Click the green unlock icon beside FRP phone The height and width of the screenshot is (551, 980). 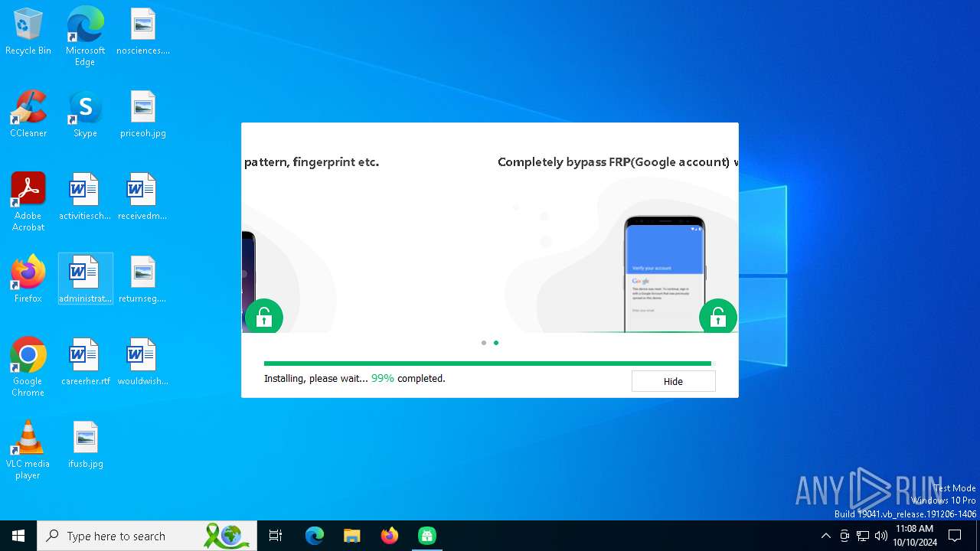pyautogui.click(x=718, y=317)
